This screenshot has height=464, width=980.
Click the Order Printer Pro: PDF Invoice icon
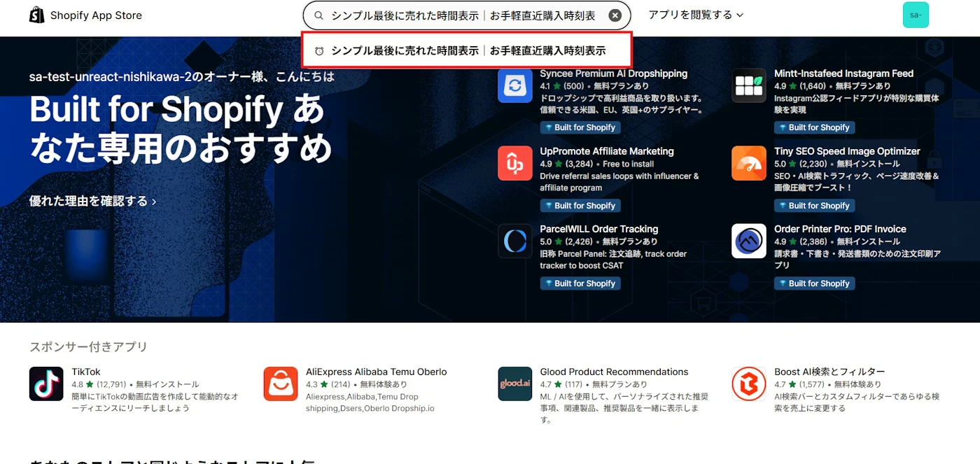748,241
